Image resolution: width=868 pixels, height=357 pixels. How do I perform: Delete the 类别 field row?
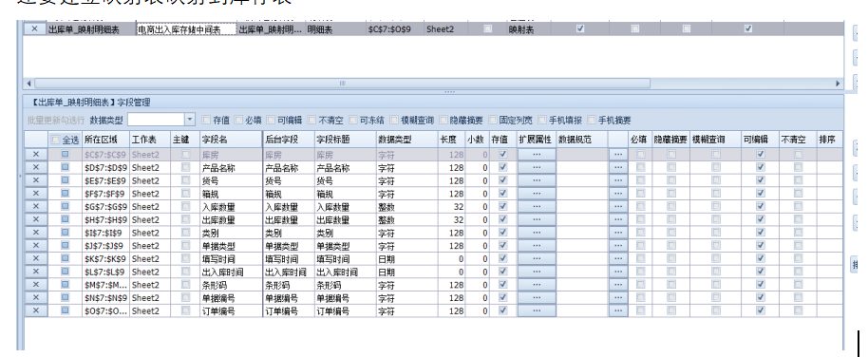[36, 233]
